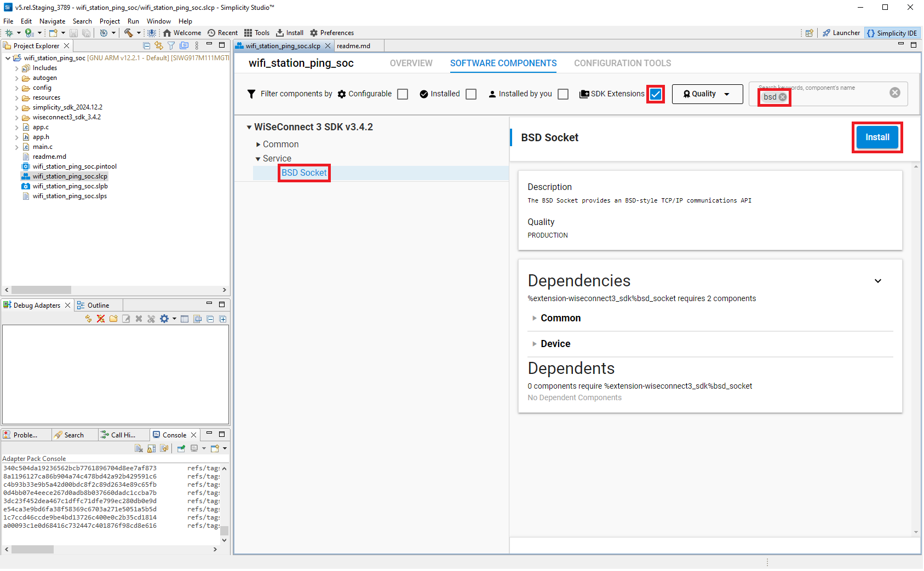
Task: Open the Welcome home page
Action: (182, 33)
